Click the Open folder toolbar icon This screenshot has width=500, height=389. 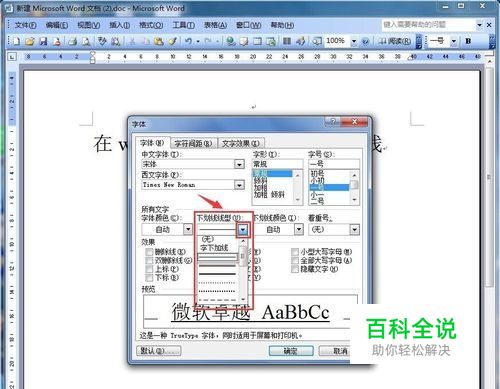click(x=30, y=41)
